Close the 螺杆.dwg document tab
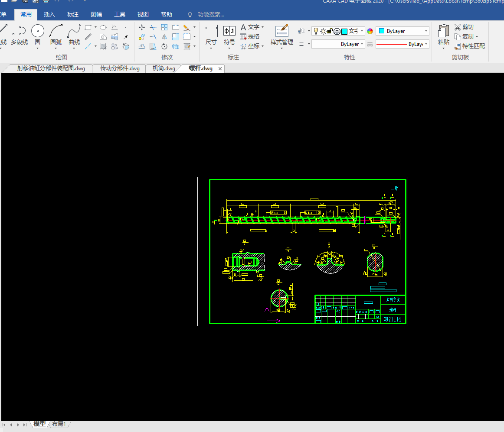 click(x=220, y=69)
